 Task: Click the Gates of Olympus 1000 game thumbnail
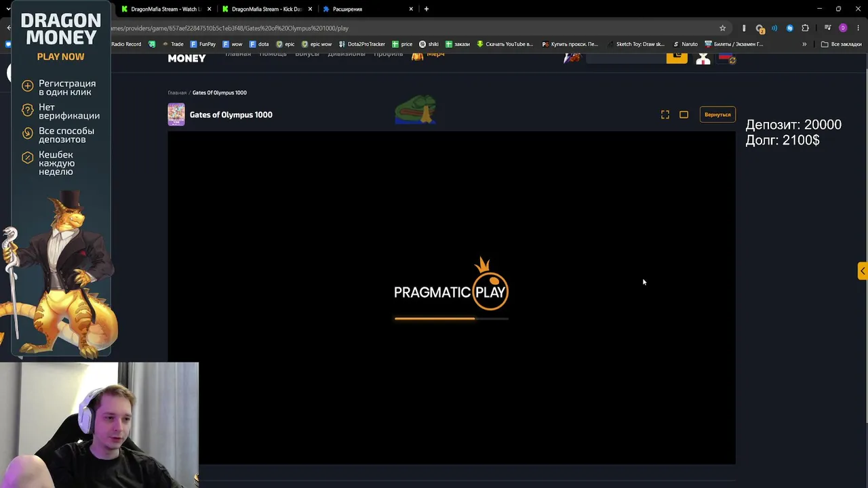coord(176,115)
